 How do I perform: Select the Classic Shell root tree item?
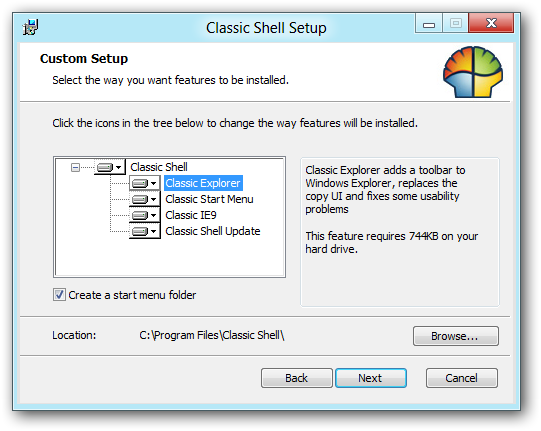[x=159, y=167]
